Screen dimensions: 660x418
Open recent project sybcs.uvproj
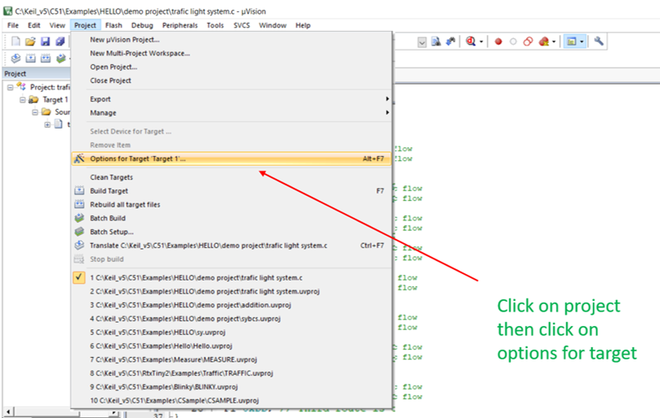(231, 319)
